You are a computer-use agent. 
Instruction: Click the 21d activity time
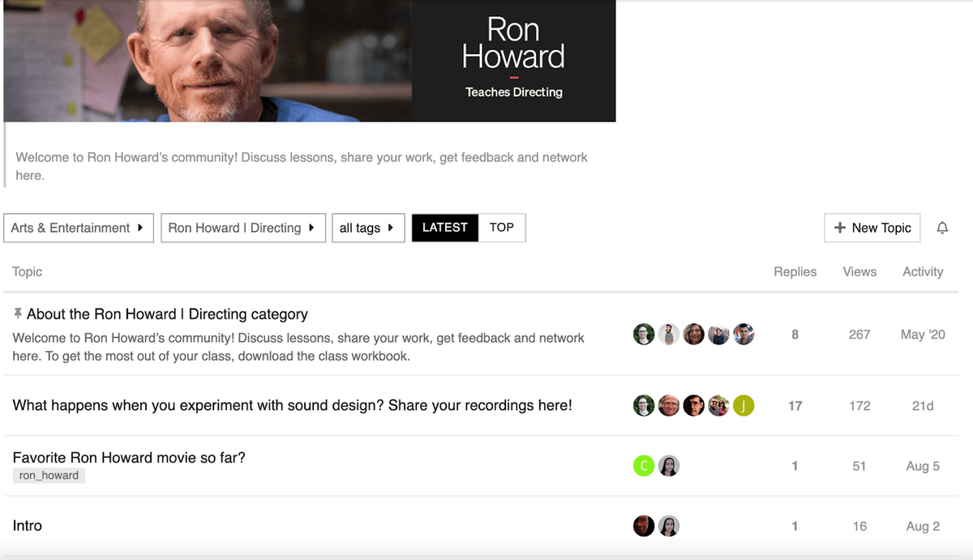click(923, 405)
